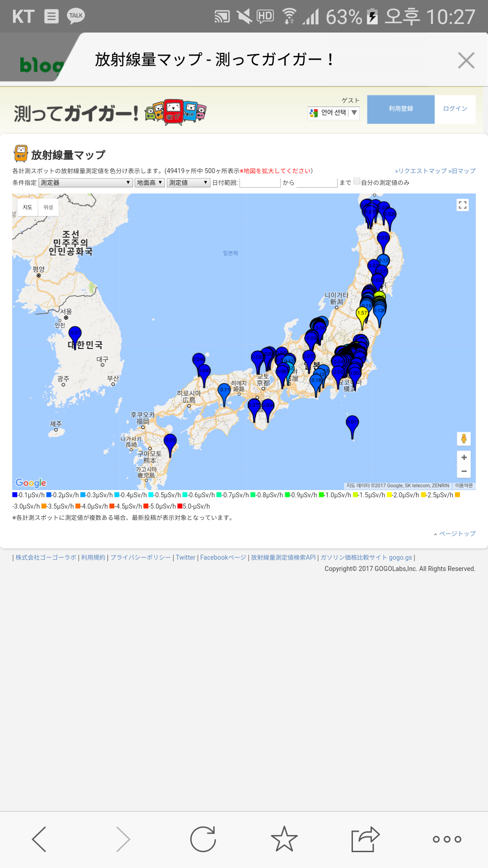Image resolution: width=488 pixels, height=868 pixels.
Task: Click the green -1.0μSv/h legend swatch
Action: (321, 495)
